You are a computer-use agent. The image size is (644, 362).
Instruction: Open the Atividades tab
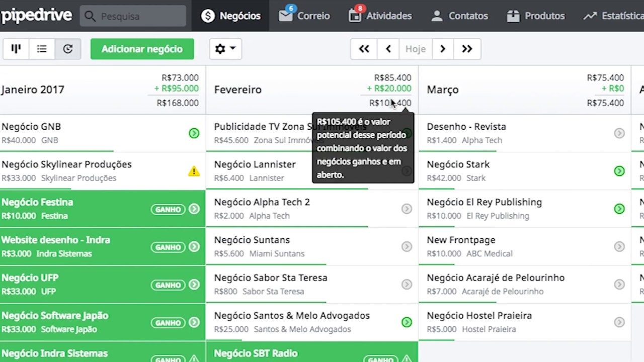point(380,16)
